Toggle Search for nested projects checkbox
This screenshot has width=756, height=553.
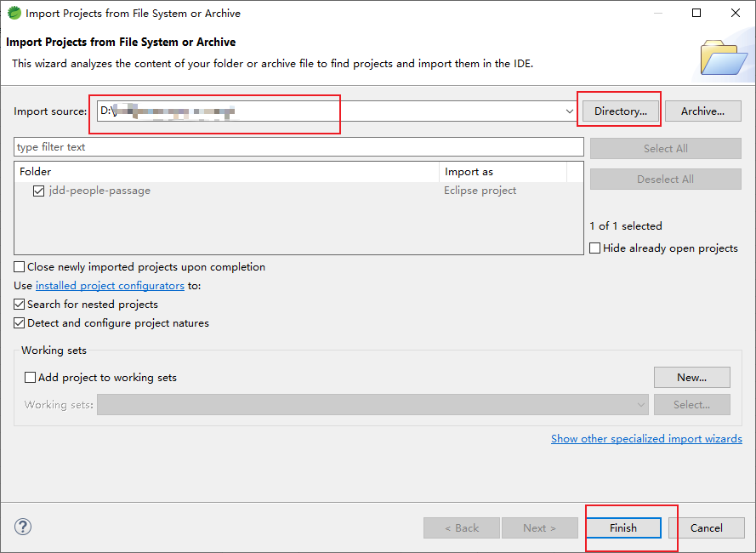(x=20, y=305)
